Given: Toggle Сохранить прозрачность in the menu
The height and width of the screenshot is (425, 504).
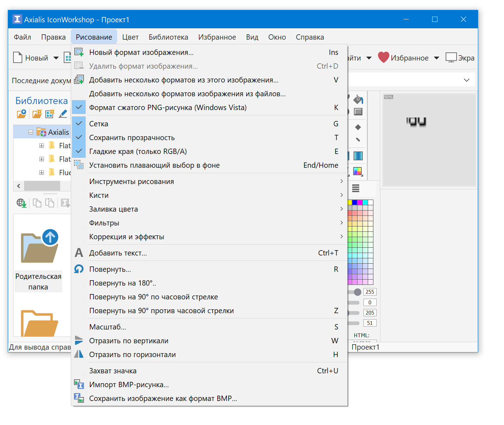Looking at the screenshot, I should tap(142, 137).
